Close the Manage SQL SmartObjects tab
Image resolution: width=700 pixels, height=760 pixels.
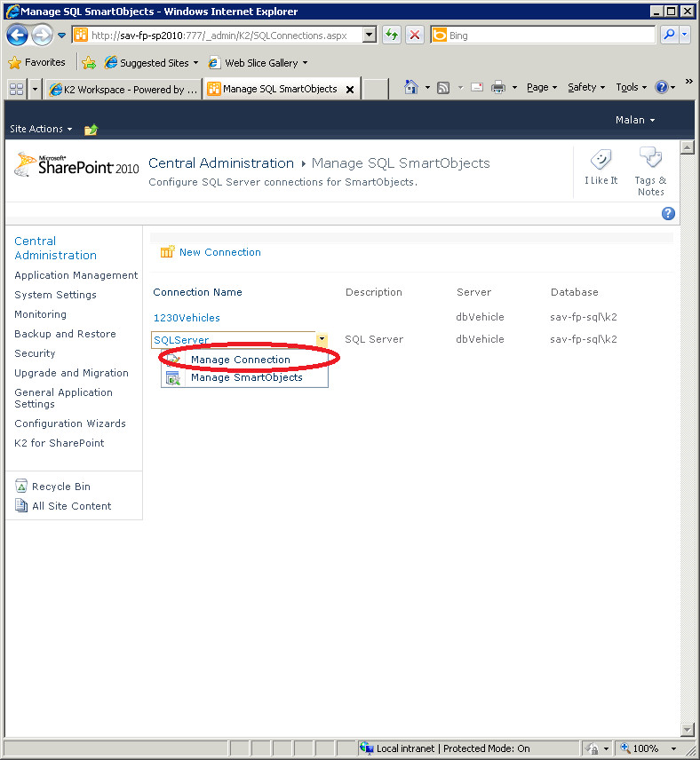(x=350, y=89)
